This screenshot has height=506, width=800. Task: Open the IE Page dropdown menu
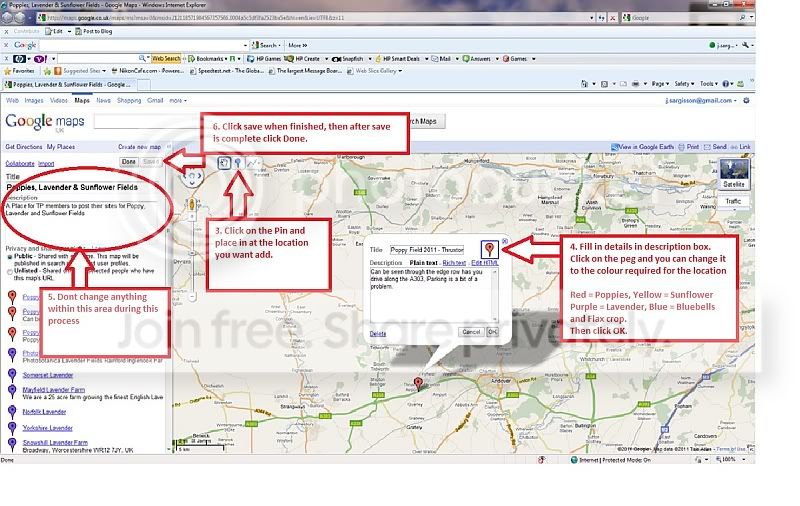(659, 84)
